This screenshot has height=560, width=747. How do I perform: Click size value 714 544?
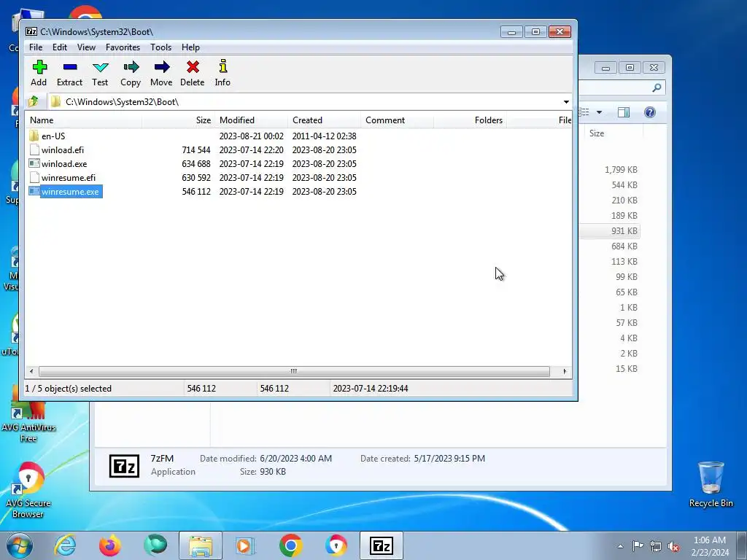click(196, 150)
